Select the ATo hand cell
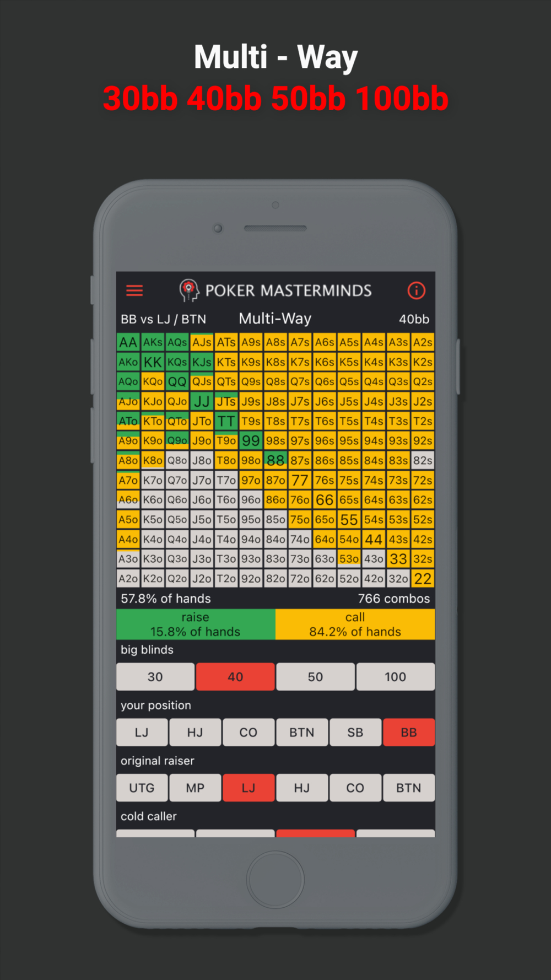551x980 pixels. (x=128, y=421)
